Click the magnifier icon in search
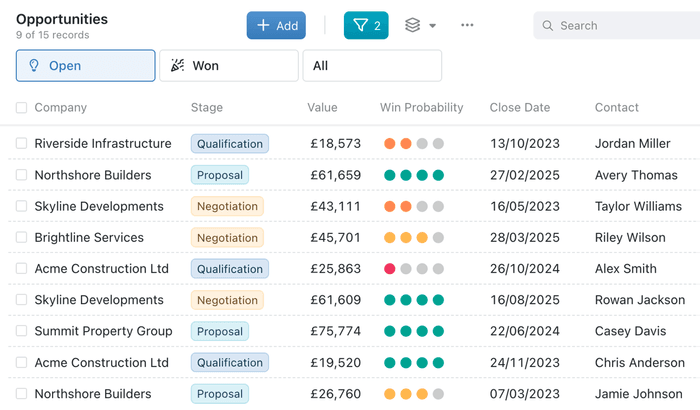The width and height of the screenshot is (700, 410). tap(547, 26)
